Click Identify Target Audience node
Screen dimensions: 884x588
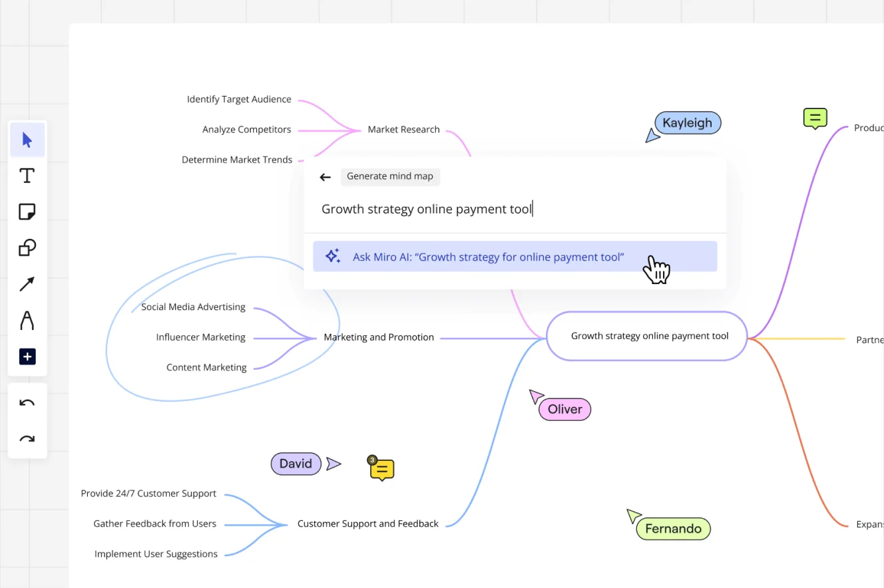(x=239, y=99)
